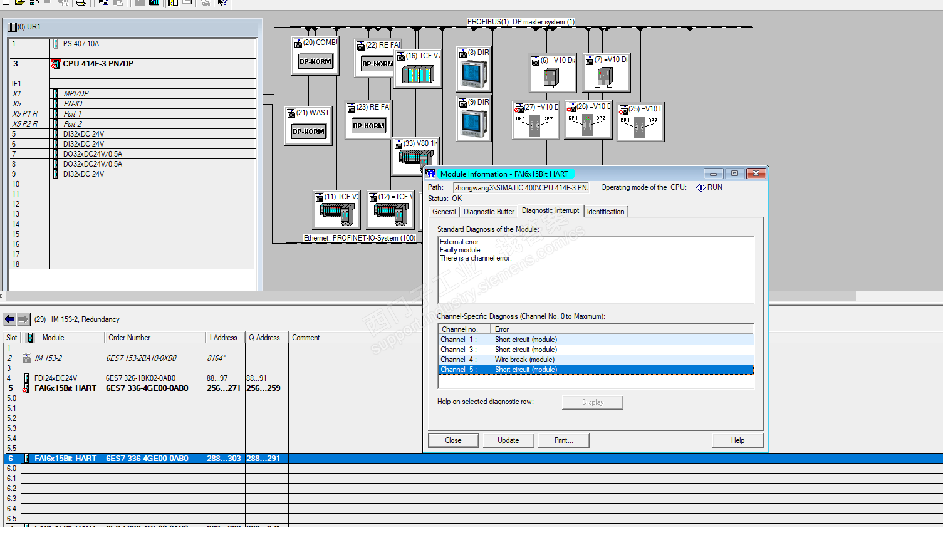The height and width of the screenshot is (560, 943).
Task: Select the (16) TCF.V station icon
Action: 418,69
